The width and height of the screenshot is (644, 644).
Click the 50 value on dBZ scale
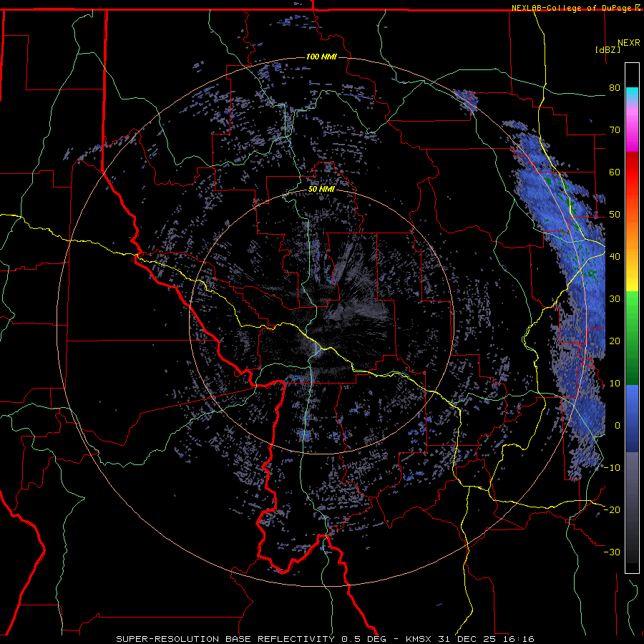point(615,215)
